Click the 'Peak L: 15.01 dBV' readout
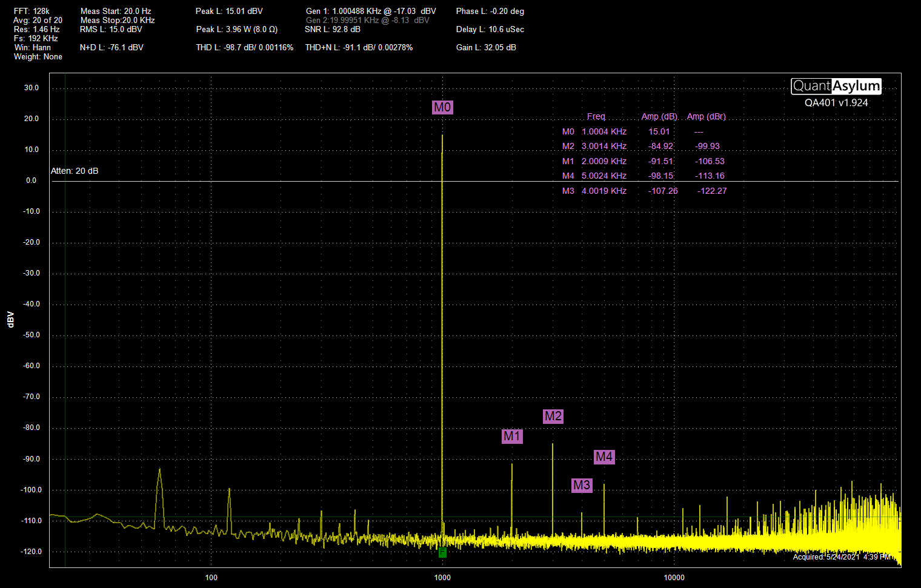921x588 pixels. [229, 11]
